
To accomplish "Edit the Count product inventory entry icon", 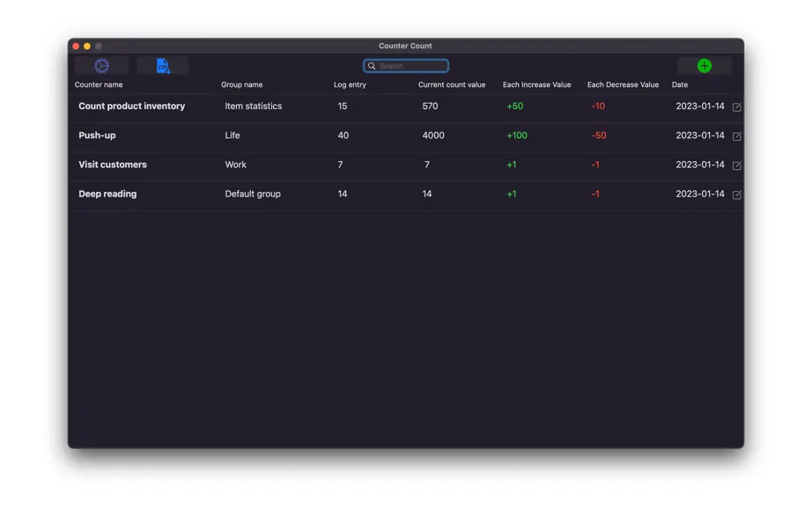I will pyautogui.click(x=737, y=107).
